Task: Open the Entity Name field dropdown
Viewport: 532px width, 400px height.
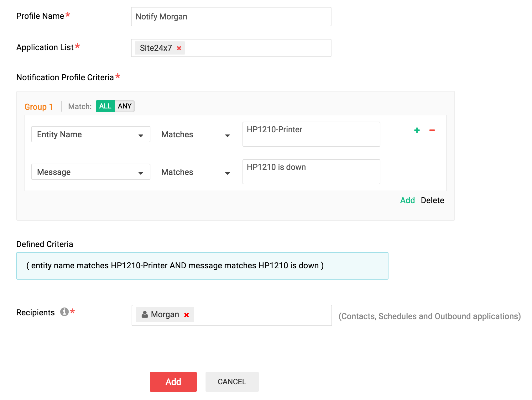Action: point(91,134)
